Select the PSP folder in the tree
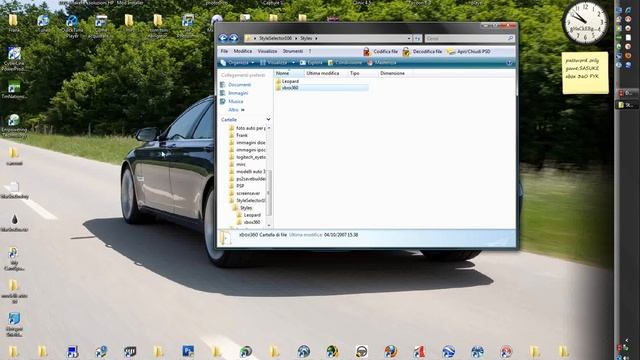640x360 pixels. (x=237, y=186)
